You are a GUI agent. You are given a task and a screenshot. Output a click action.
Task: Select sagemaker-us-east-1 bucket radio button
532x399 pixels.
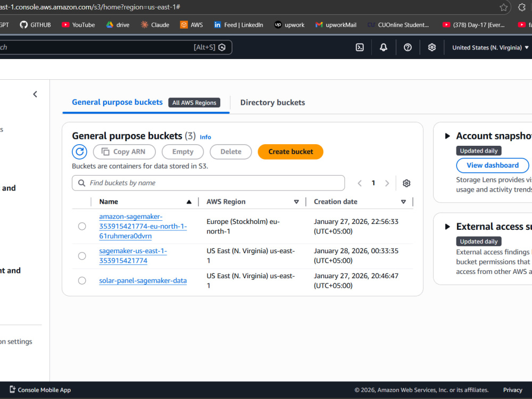tap(82, 256)
